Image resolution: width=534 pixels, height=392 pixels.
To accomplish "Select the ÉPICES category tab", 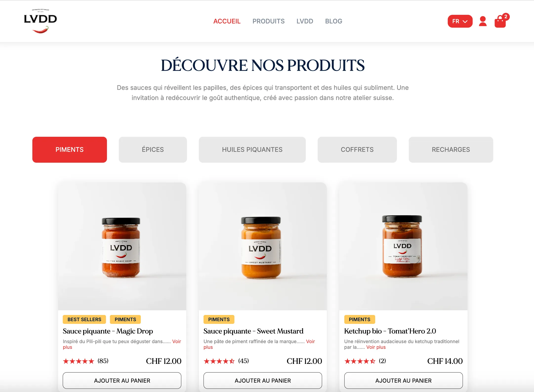I will click(153, 150).
